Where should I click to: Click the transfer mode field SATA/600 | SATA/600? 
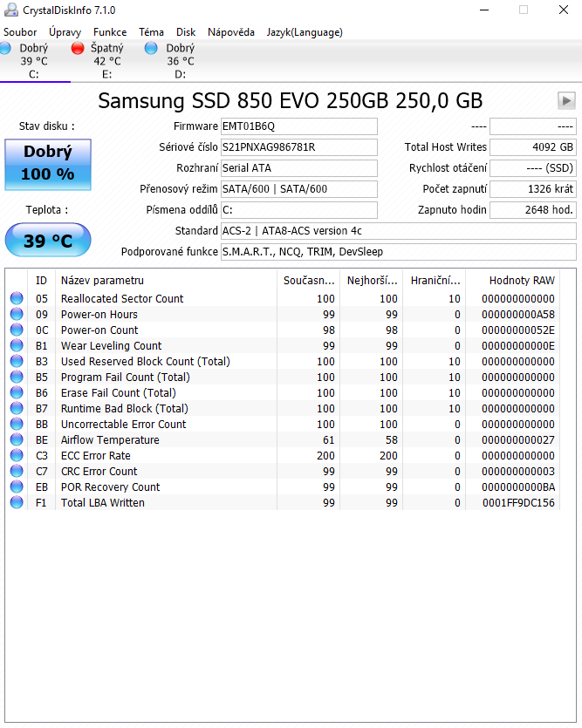[299, 189]
